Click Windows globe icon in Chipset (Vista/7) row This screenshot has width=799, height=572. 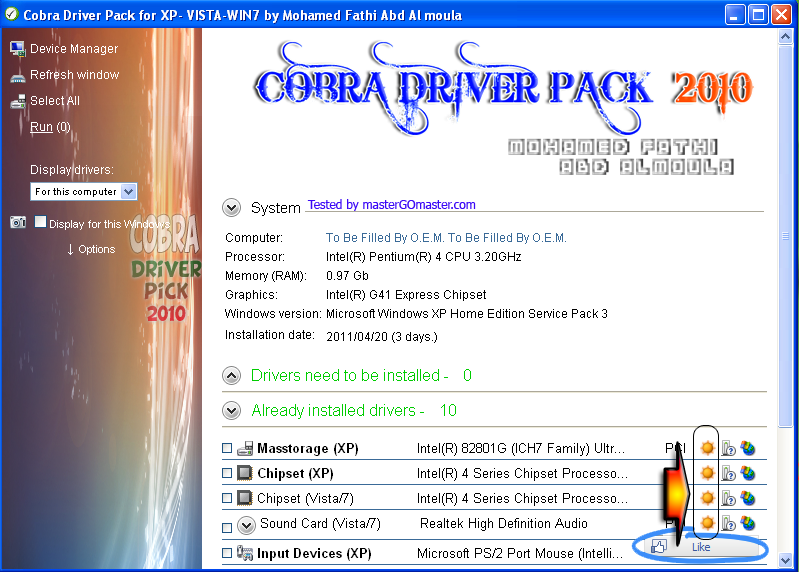748,498
